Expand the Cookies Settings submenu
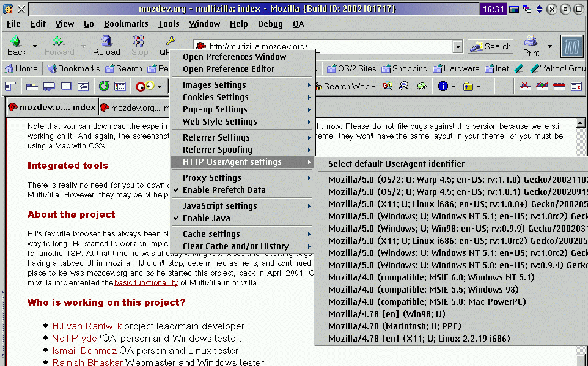Screen dimensions: 588x366 point(242,97)
